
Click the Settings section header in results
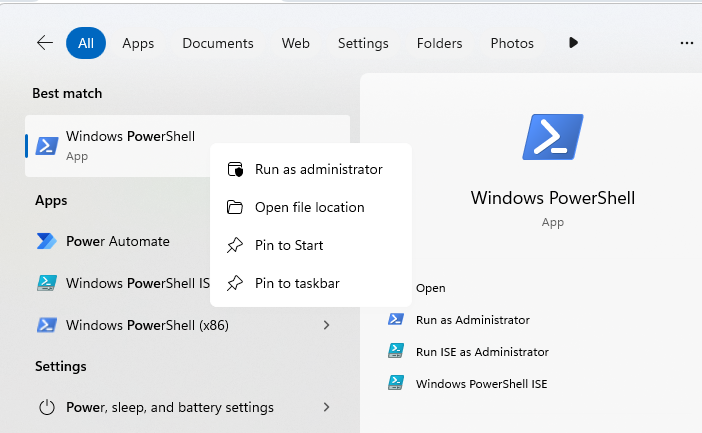coord(61,366)
